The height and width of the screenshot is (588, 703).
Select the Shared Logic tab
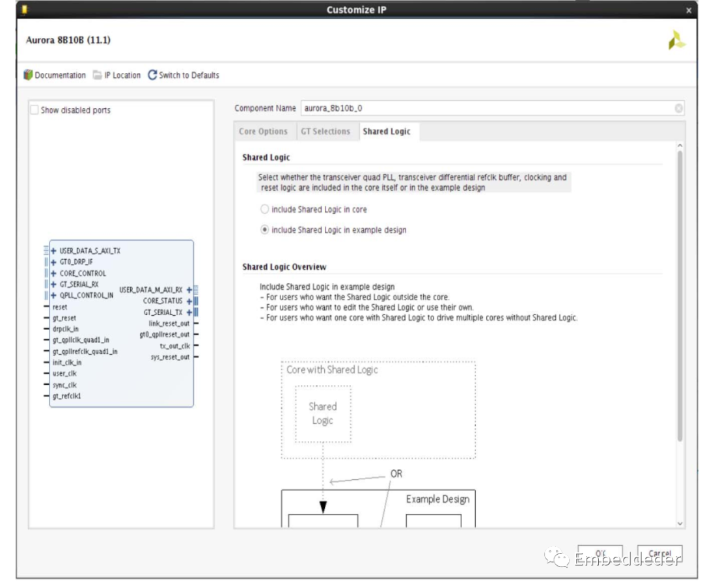click(x=387, y=132)
